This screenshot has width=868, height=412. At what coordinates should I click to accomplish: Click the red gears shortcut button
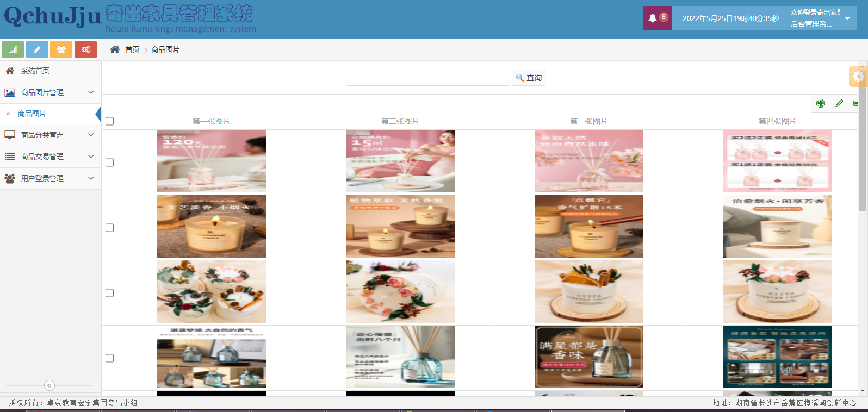tap(85, 49)
